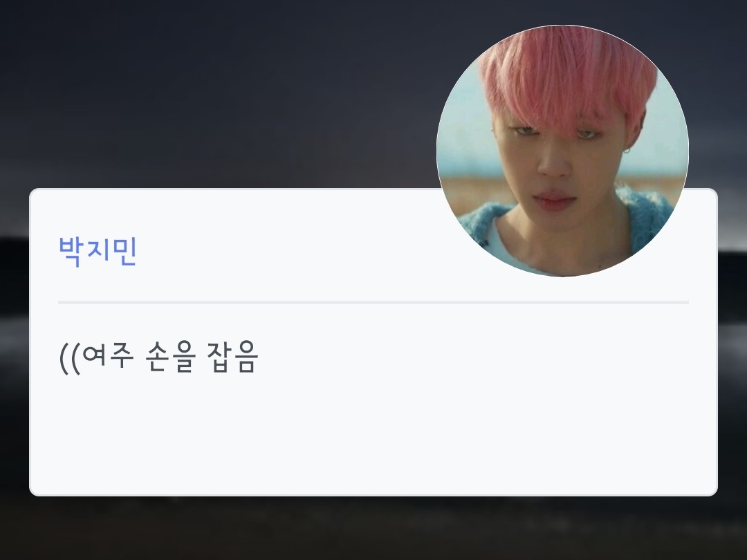Click the word 여주 in the dialogue
The height and width of the screenshot is (560, 747).
108,356
